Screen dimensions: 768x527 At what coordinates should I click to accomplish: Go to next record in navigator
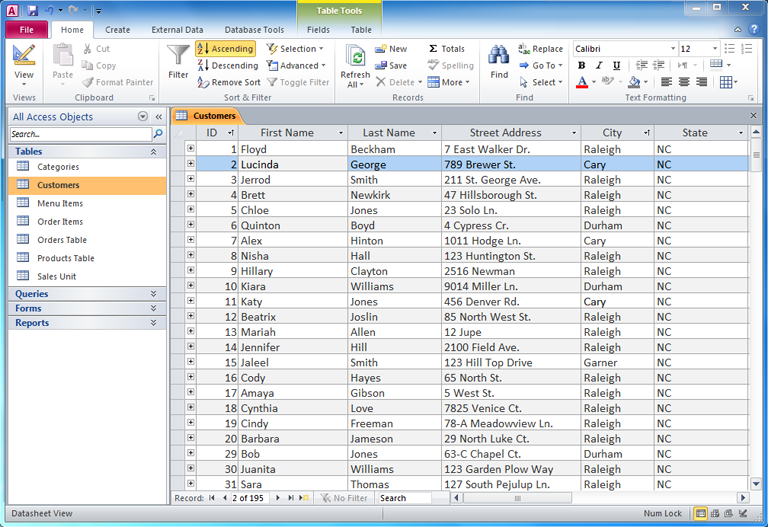coord(278,498)
